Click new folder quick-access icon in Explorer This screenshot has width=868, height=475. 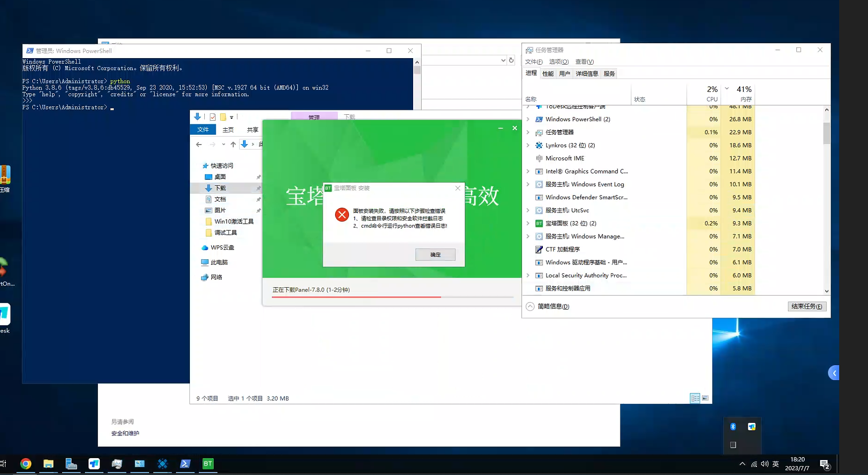coord(223,117)
